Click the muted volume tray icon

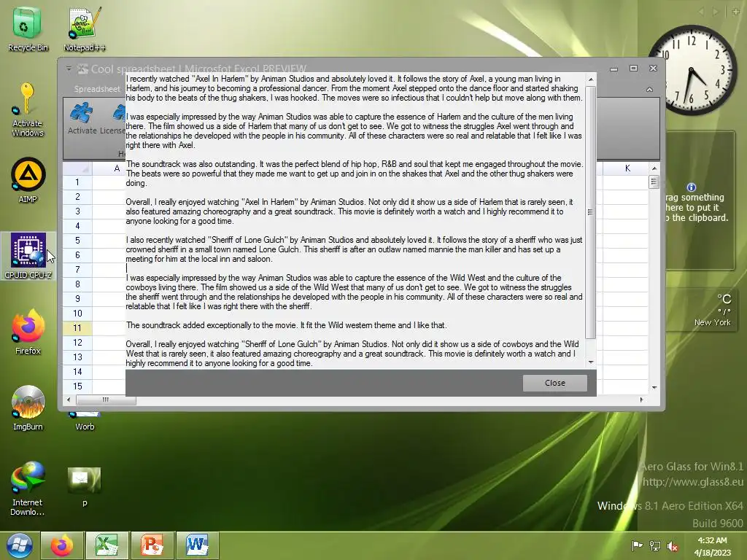(x=672, y=545)
